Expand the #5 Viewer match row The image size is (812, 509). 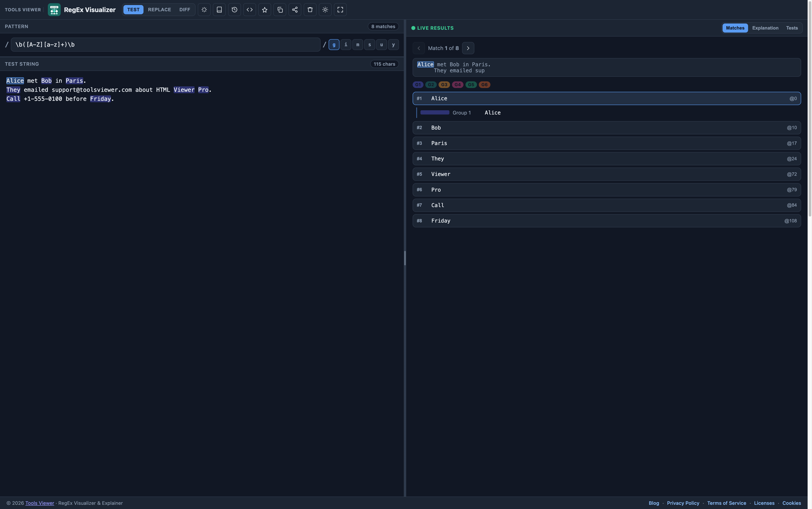[607, 174]
